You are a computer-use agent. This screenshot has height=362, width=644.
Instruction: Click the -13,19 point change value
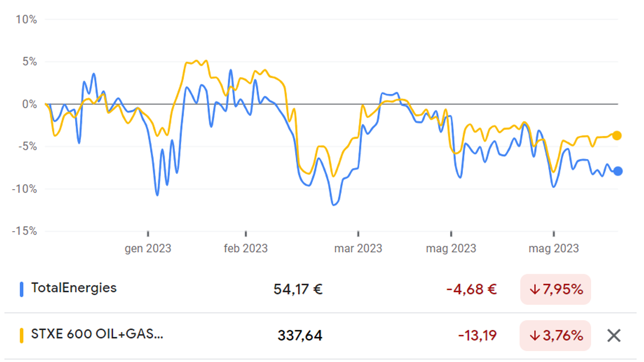click(477, 335)
